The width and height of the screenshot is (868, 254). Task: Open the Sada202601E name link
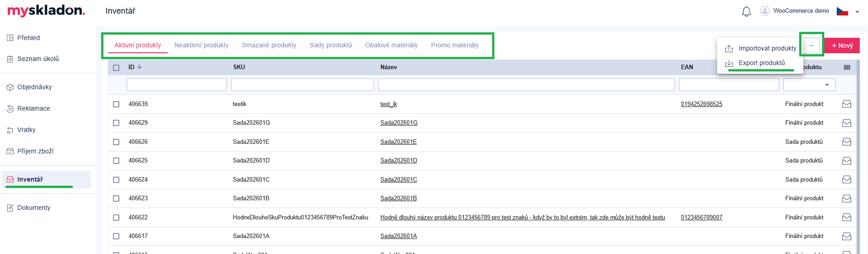click(x=399, y=142)
